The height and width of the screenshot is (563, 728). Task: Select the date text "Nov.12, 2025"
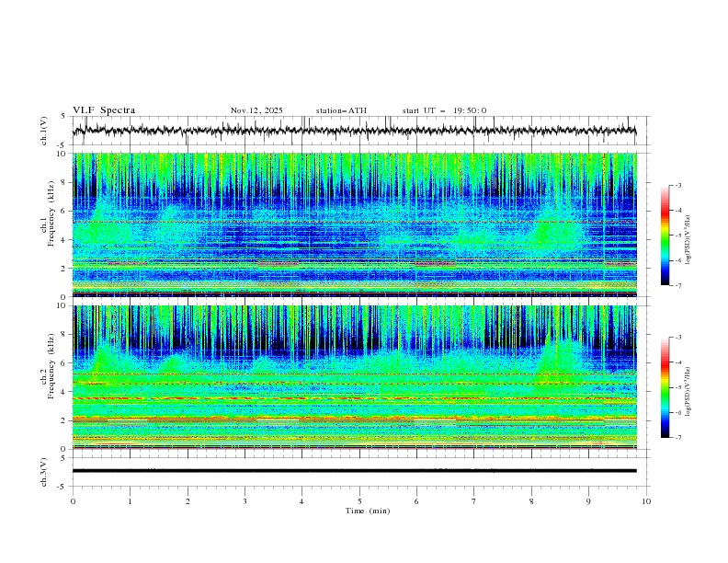[x=256, y=110]
